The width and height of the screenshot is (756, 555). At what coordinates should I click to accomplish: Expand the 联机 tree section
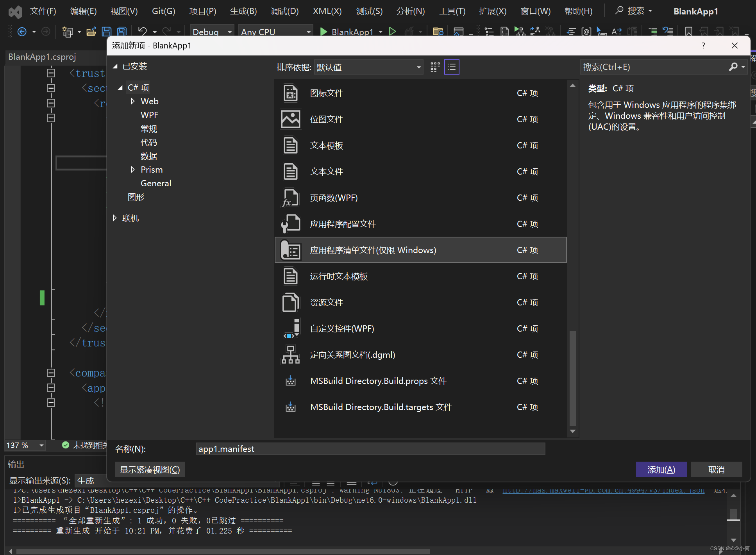115,218
